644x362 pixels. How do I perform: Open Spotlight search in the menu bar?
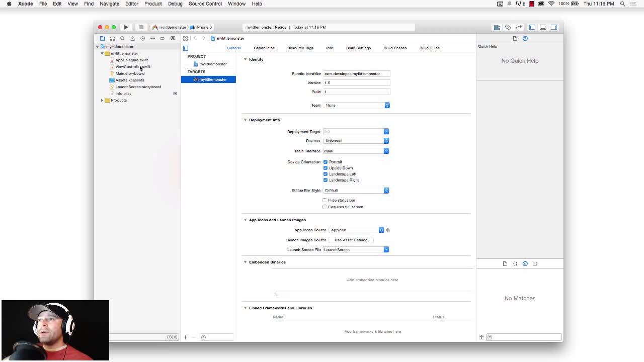(622, 4)
